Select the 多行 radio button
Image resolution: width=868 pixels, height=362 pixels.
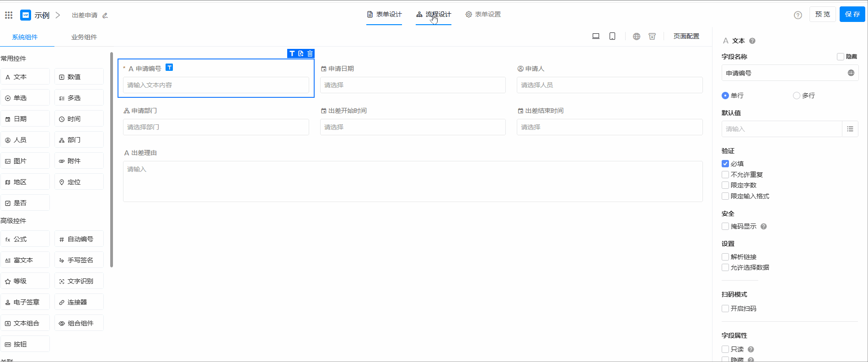[x=797, y=96]
